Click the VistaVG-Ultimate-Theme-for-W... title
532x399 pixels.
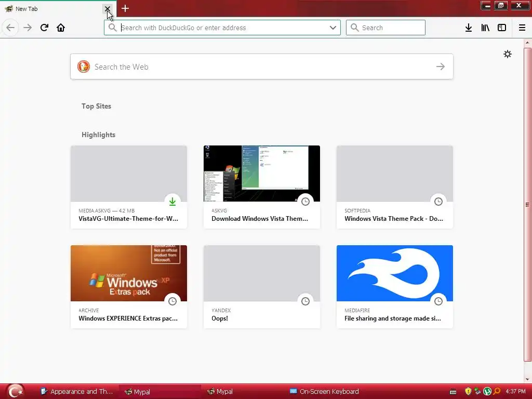click(128, 219)
